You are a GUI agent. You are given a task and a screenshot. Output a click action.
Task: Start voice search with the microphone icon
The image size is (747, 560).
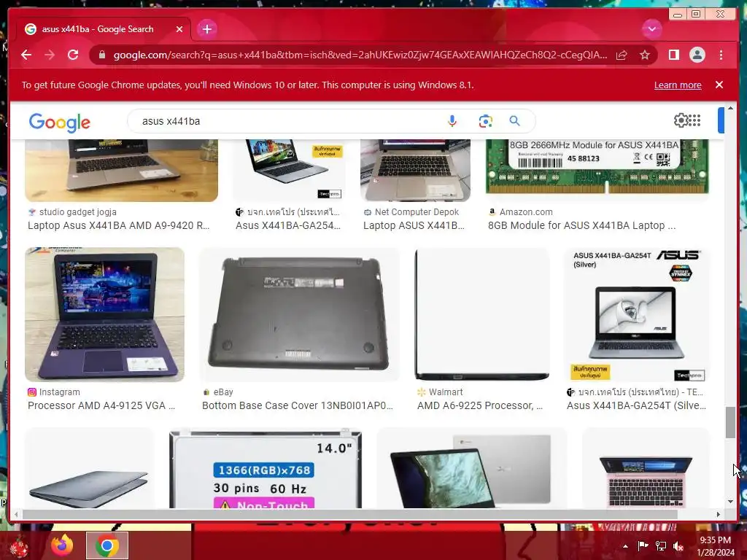click(452, 121)
